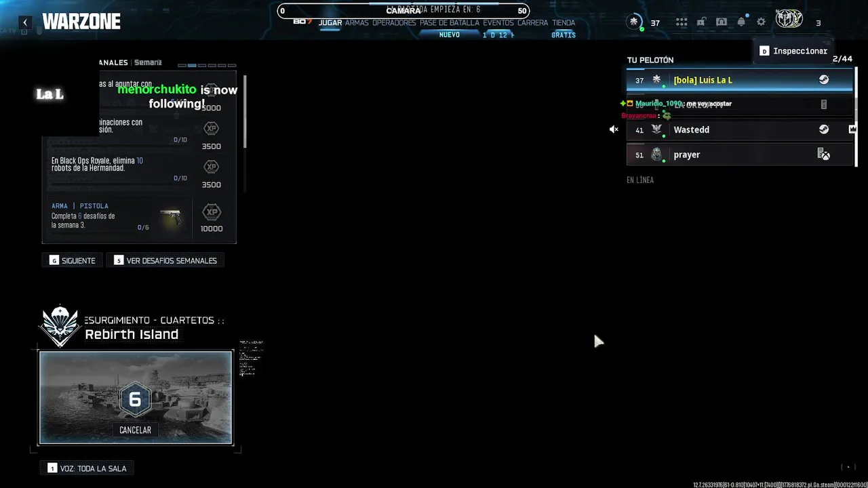Click the player rank emblem showing 37
The image size is (868, 488).
tap(634, 22)
